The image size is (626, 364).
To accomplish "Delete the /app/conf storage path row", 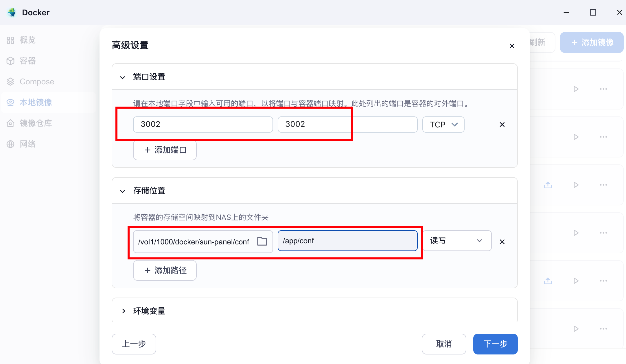I will pos(502,242).
